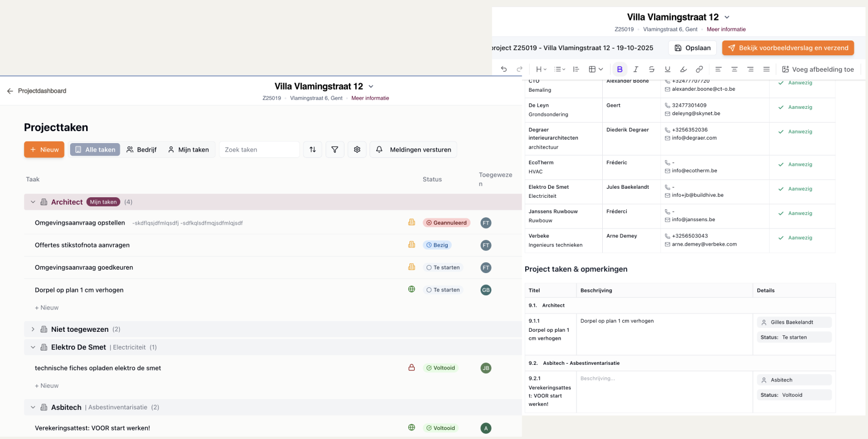Insert a hyperlink with the link icon
This screenshot has height=439, width=868.
(x=699, y=70)
